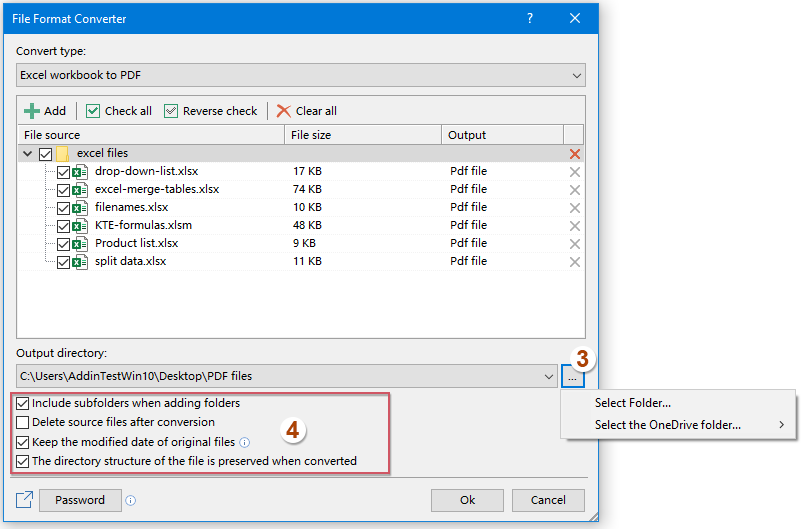Click the share icon beside Password
Screen dimensions: 802x529
click(x=23, y=500)
